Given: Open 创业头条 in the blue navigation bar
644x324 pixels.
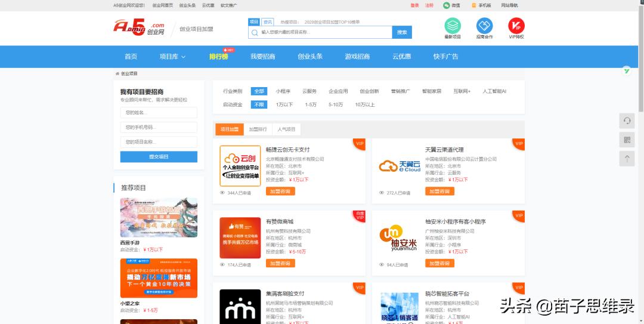Looking at the screenshot, I should coord(310,57).
